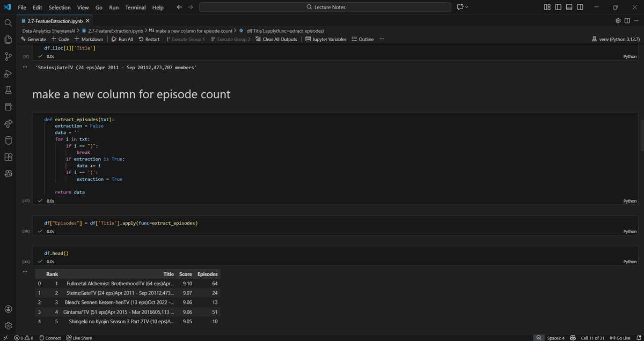Click the Copilot status icon in status bar
This screenshot has width=644, height=341.
573,338
